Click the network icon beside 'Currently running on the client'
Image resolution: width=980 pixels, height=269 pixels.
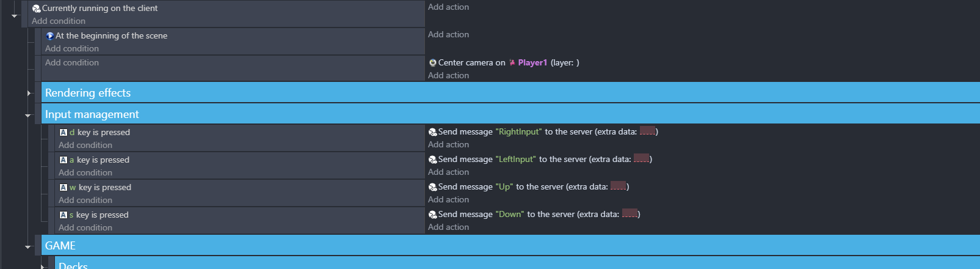point(37,9)
